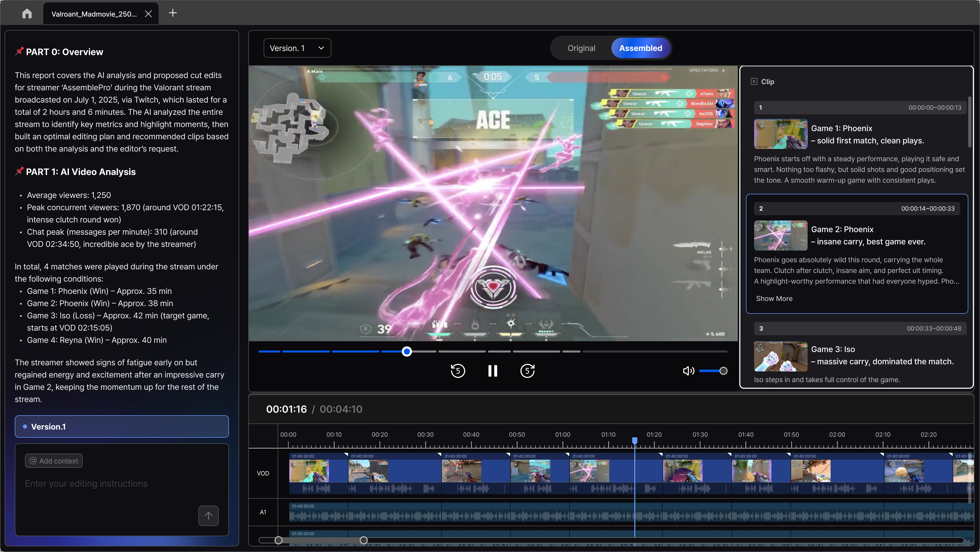Select the Game 2: Phoenix clip thumbnail
Viewport: 980px width, 552px height.
780,235
